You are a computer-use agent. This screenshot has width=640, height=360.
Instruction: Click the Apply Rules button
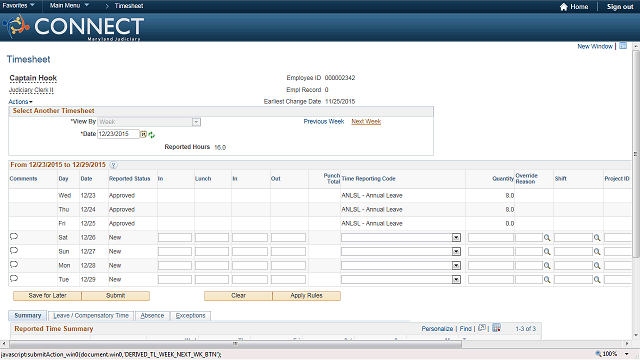[x=307, y=296]
